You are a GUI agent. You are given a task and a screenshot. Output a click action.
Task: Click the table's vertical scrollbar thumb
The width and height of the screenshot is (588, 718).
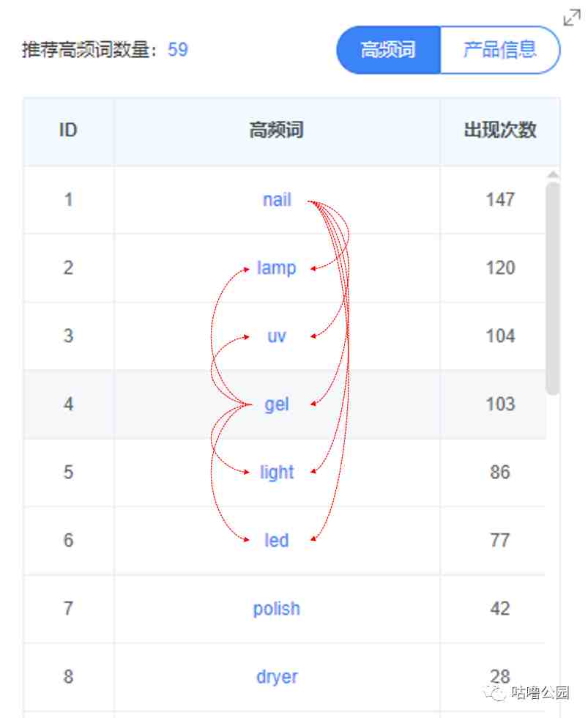(x=553, y=288)
